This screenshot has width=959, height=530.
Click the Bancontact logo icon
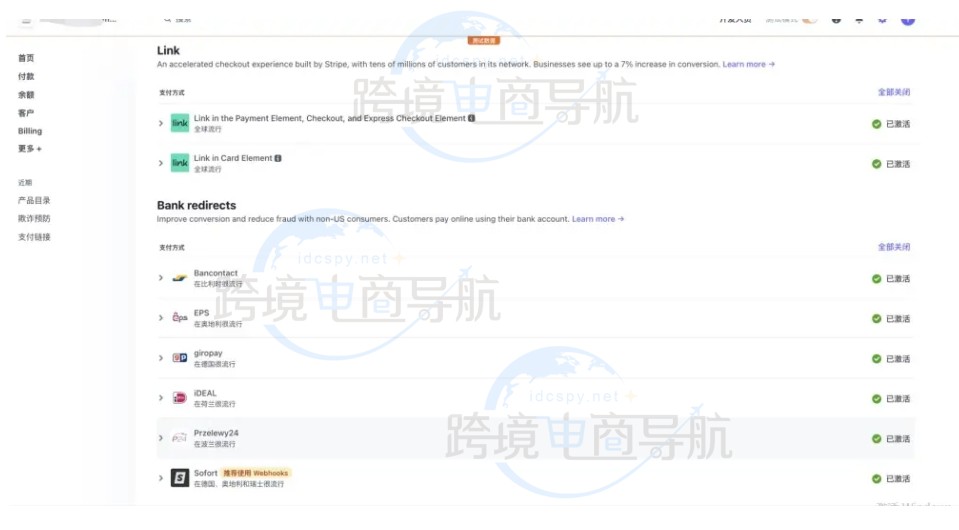pyautogui.click(x=179, y=278)
